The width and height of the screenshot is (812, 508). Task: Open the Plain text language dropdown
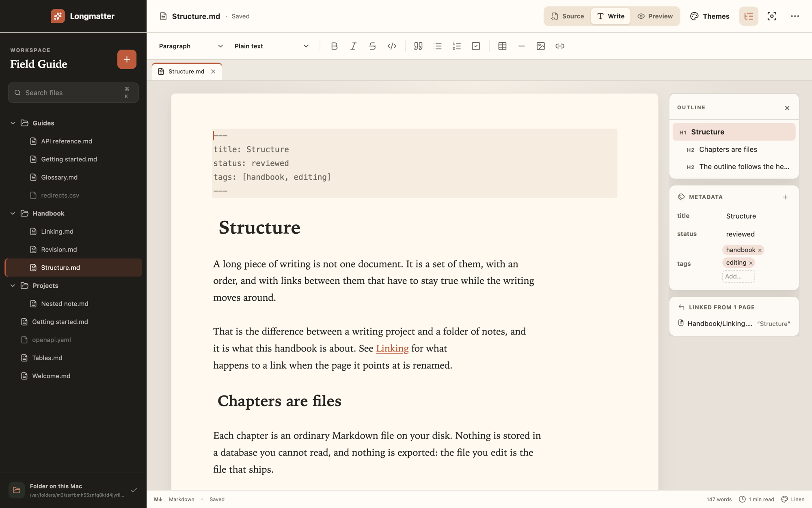click(272, 46)
